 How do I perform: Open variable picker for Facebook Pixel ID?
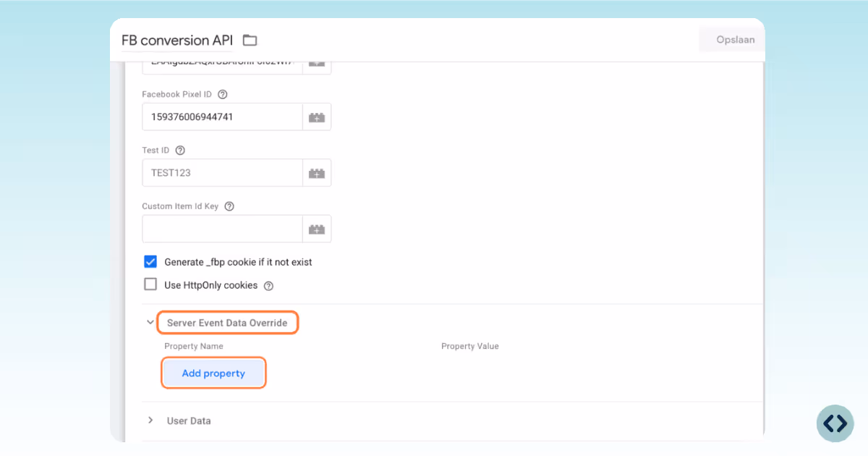pos(317,117)
